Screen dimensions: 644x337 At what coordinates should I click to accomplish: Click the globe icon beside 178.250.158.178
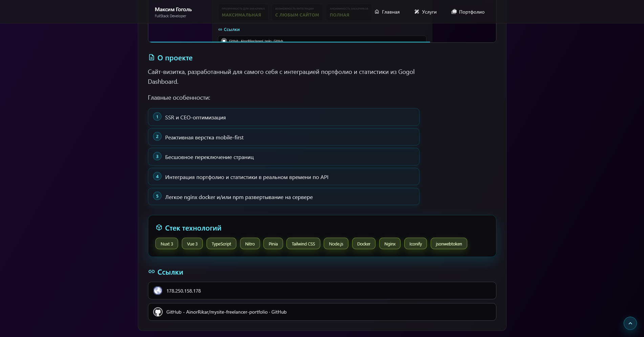point(158,291)
